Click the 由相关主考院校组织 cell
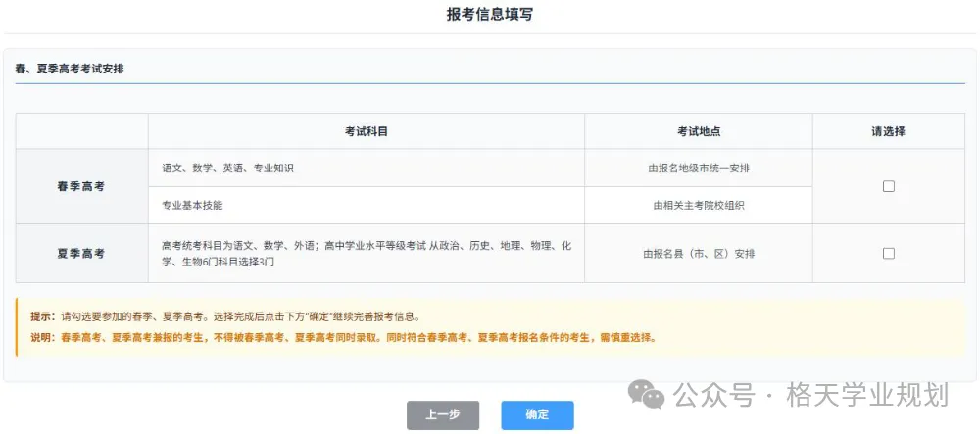This screenshot has height=434, width=980. point(699,205)
